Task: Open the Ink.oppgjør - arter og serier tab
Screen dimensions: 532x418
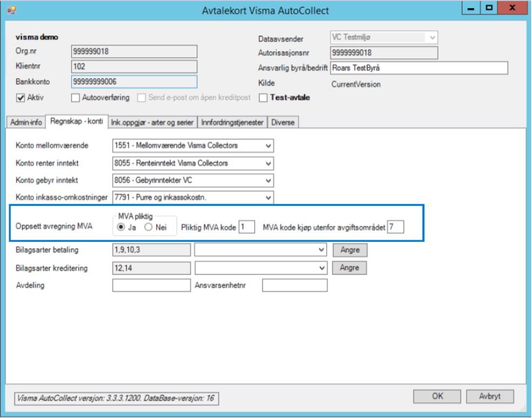Action: [x=152, y=122]
